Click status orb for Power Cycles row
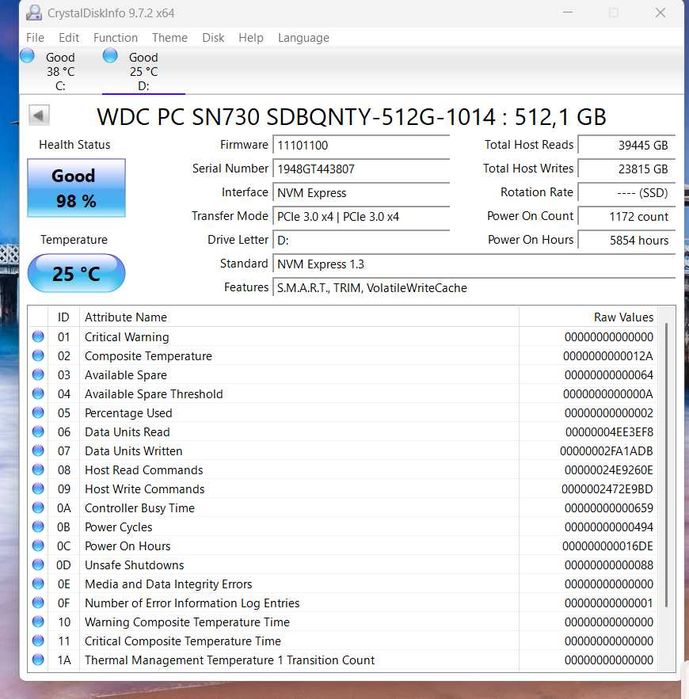Image resolution: width=689 pixels, height=699 pixels. tap(38, 527)
